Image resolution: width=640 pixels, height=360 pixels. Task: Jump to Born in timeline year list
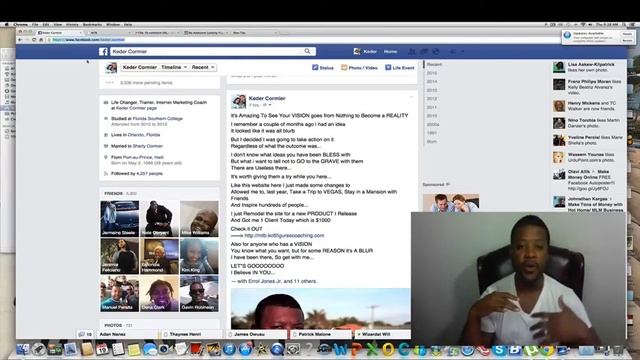[x=431, y=142]
